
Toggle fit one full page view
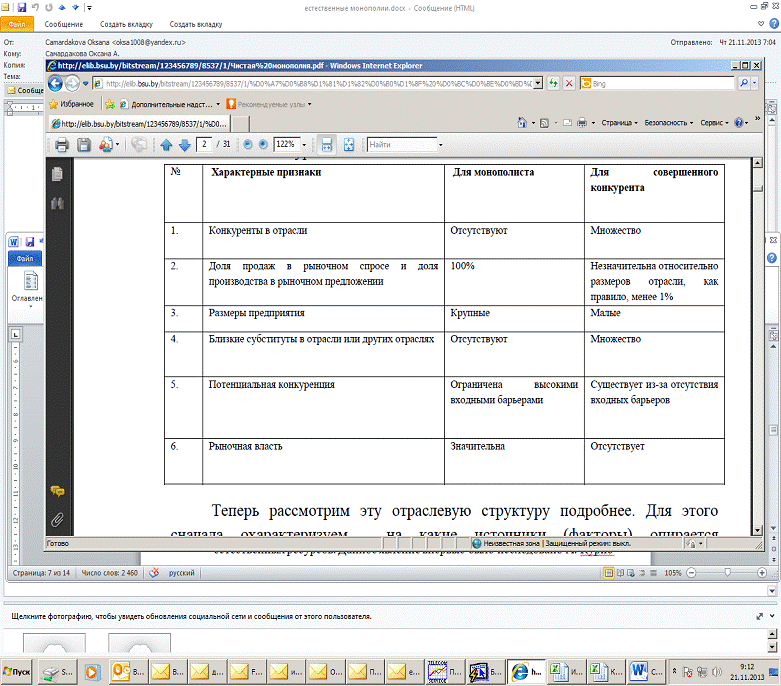point(349,144)
